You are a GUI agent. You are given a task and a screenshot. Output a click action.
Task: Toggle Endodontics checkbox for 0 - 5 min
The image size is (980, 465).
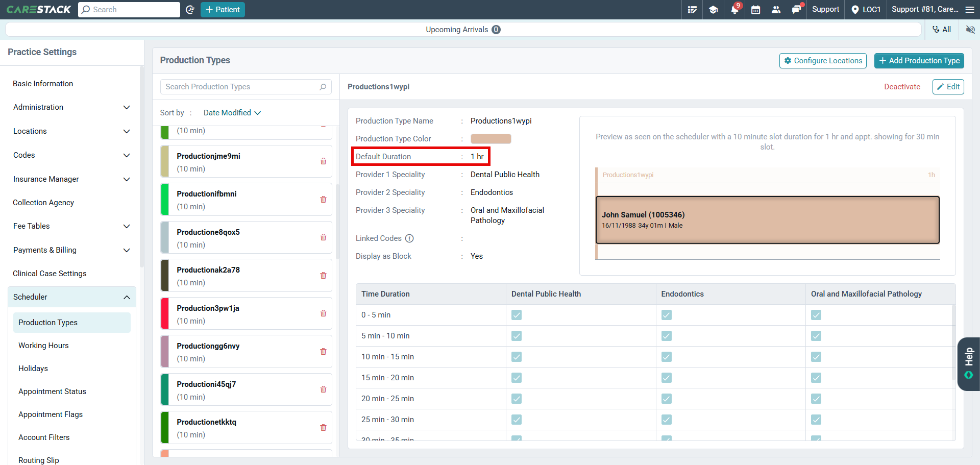pos(667,315)
